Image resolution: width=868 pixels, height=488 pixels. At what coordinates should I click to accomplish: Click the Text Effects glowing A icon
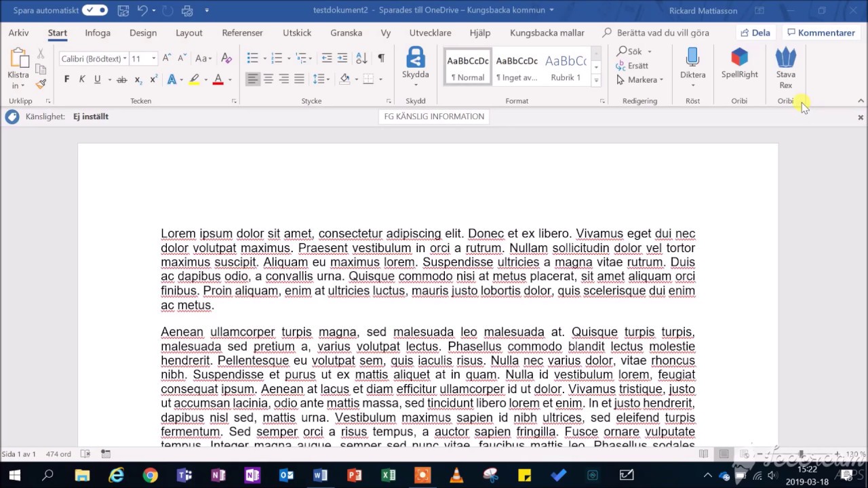click(x=172, y=79)
